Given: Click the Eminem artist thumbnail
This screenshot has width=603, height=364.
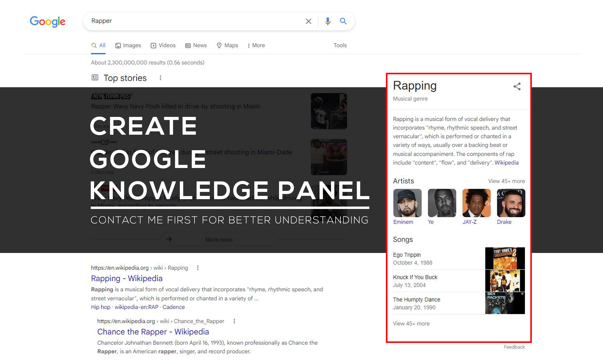Looking at the screenshot, I should (x=407, y=203).
